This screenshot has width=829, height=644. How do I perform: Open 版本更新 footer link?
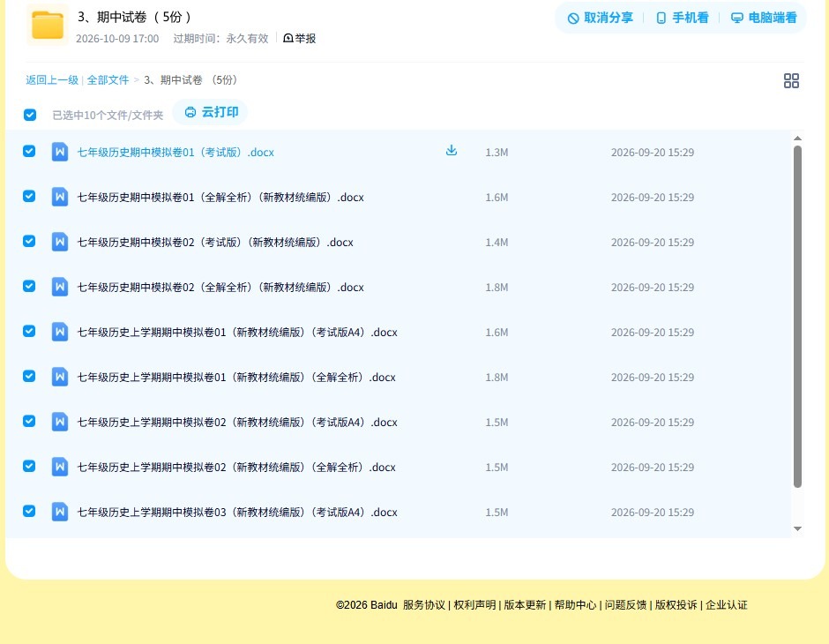click(525, 605)
